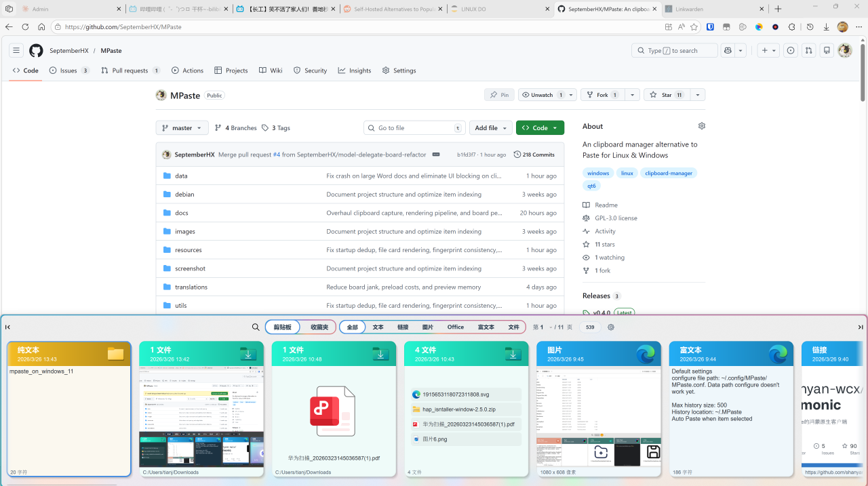The width and height of the screenshot is (868, 486).
Task: Open the browser extensions puzzle icon
Action: [792, 27]
